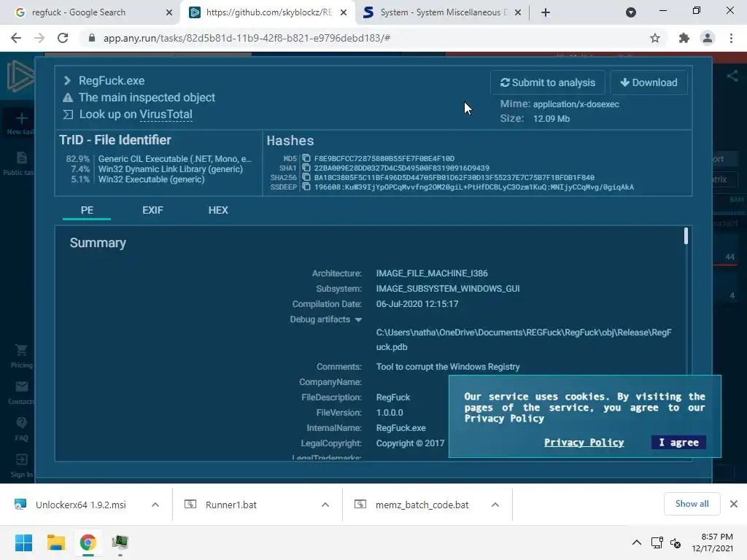Close the downloads bar
This screenshot has height=560, width=747.
click(x=734, y=504)
